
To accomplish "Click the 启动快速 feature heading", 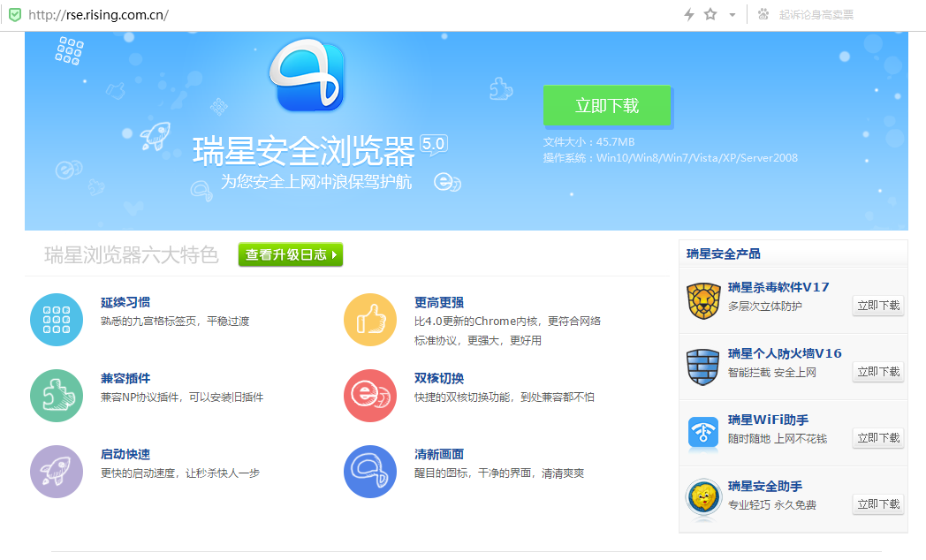I will click(125, 454).
